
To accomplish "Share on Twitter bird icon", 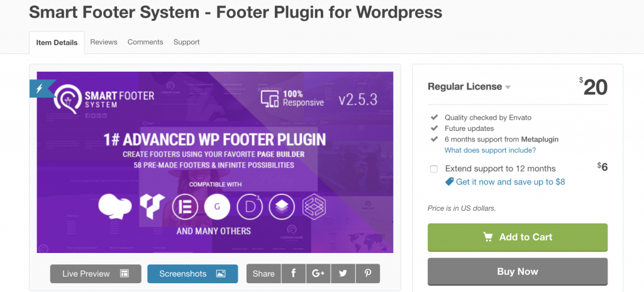I will click(x=343, y=274).
